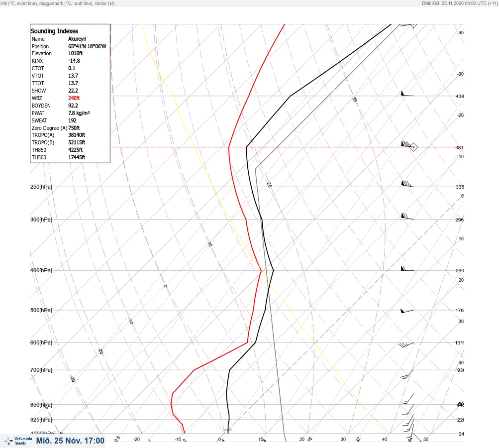The image size is (499, 448).
Task: Click the 'TTOT' index label
Action: tap(38, 83)
